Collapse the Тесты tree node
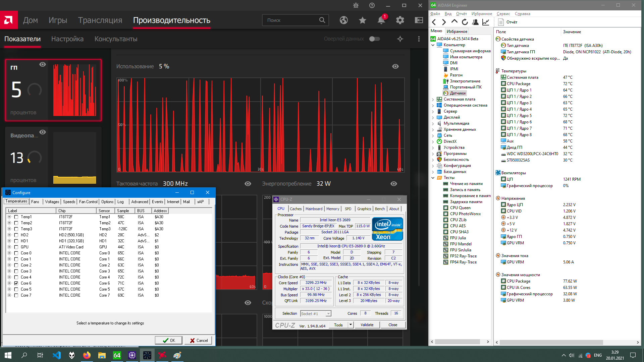Image resolution: width=644 pixels, height=362 pixels. (433, 178)
